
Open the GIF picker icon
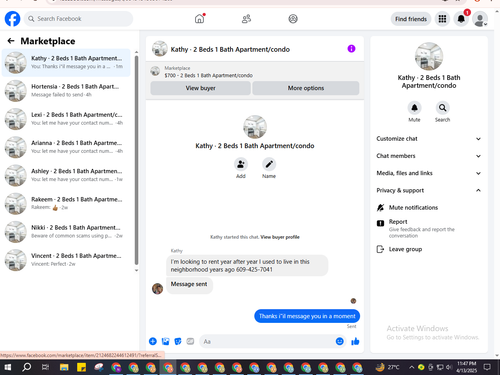coord(190,341)
